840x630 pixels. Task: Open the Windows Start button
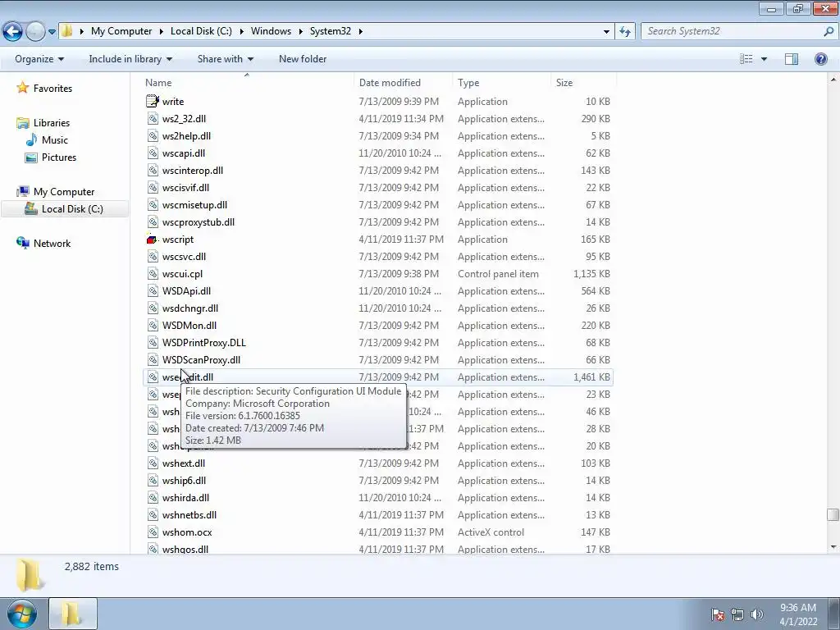tap(22, 614)
